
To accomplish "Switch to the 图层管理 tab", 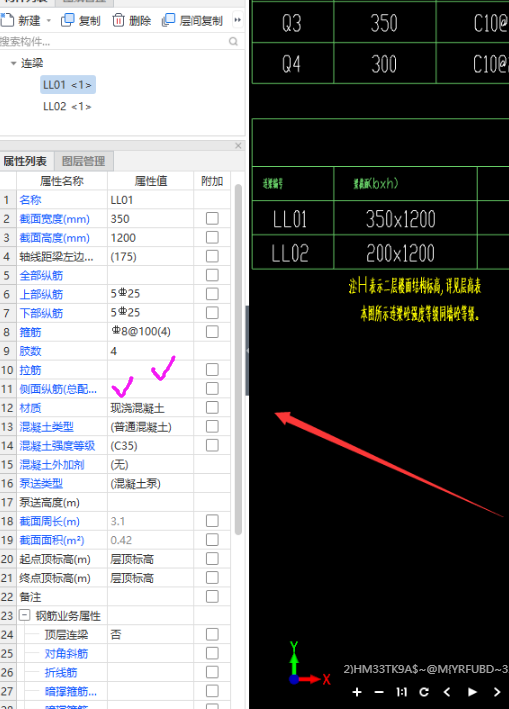I will [x=84, y=161].
